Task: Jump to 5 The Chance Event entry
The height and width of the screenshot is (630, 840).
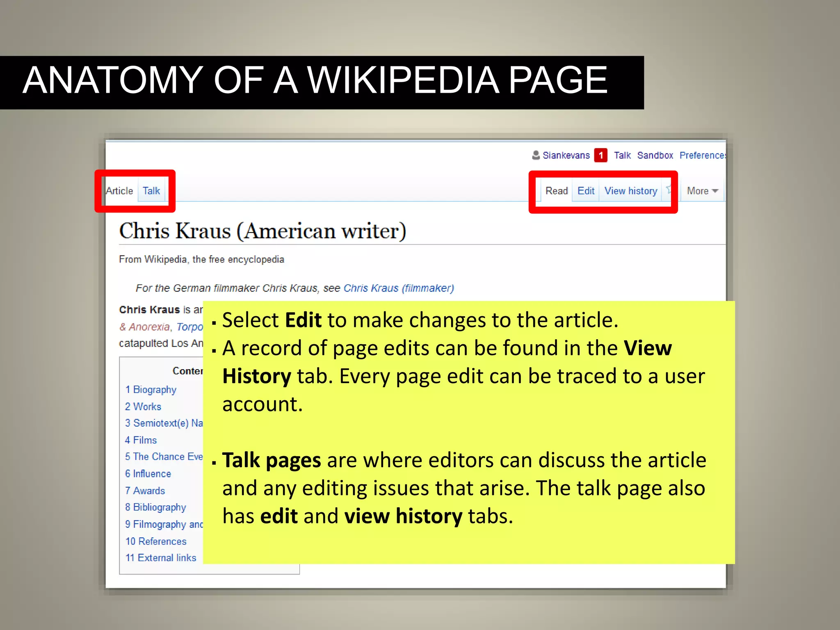Action: point(164,457)
